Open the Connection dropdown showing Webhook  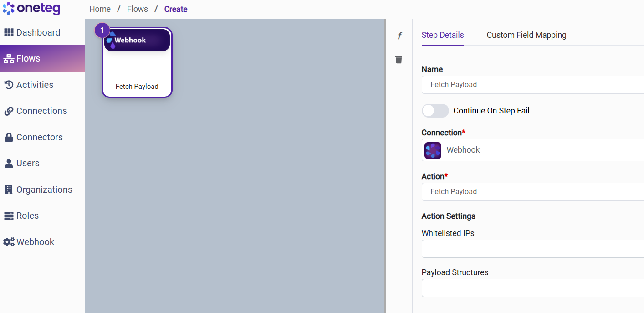coord(533,150)
